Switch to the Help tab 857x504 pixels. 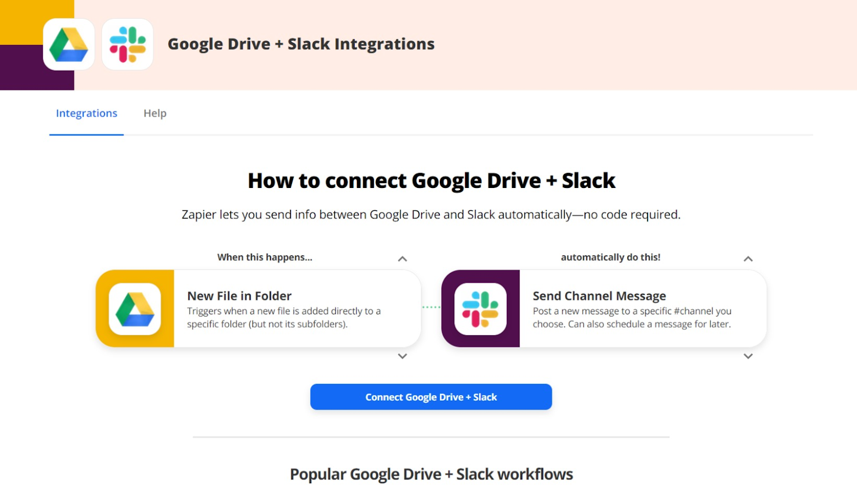[x=155, y=114]
